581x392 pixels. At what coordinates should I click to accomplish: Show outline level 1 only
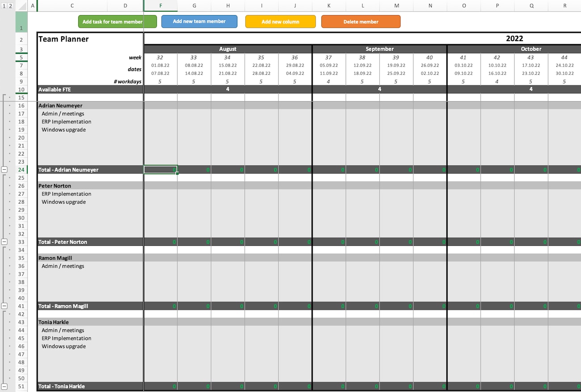point(4,6)
